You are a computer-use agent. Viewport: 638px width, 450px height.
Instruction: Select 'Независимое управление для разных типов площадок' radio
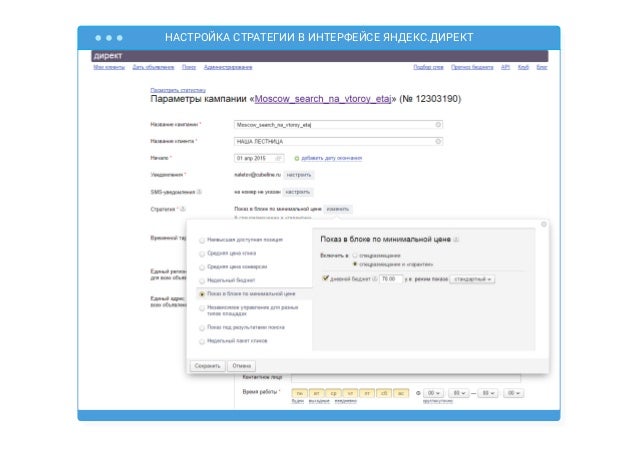click(x=202, y=308)
